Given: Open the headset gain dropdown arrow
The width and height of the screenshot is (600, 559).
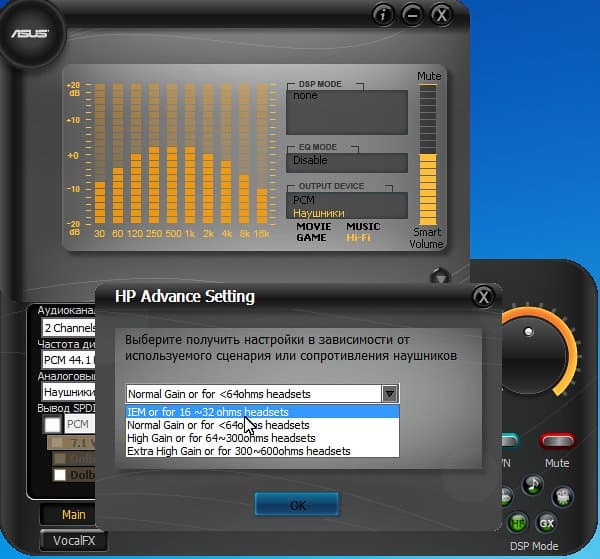Looking at the screenshot, I should 390,394.
